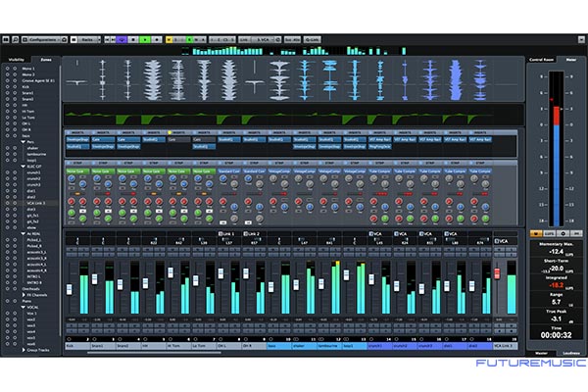This screenshot has height=392, width=588.
Task: Click the rightmost button in the loudness button row
Action: (x=576, y=233)
